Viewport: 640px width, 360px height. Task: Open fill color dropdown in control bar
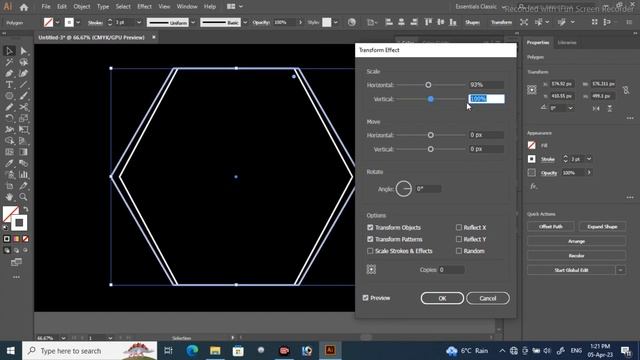pos(57,22)
